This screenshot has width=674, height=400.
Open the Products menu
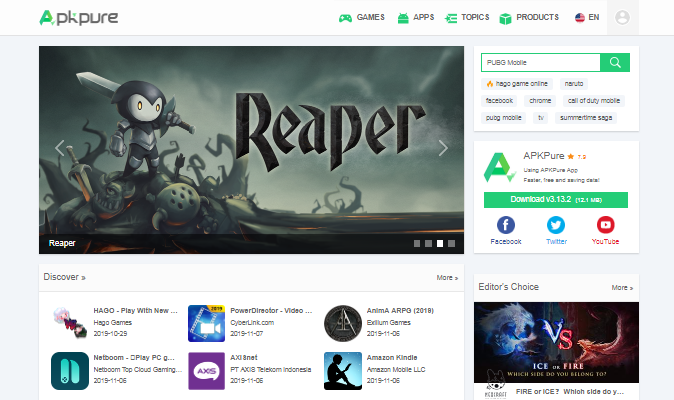537,18
